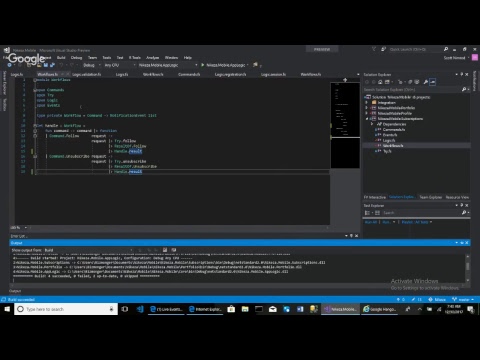
Task: Switch to the Resource View tab
Action: (x=457, y=197)
